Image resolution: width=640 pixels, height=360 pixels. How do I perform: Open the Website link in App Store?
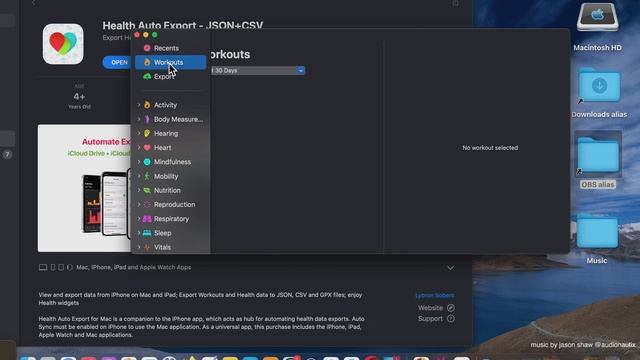click(x=436, y=308)
